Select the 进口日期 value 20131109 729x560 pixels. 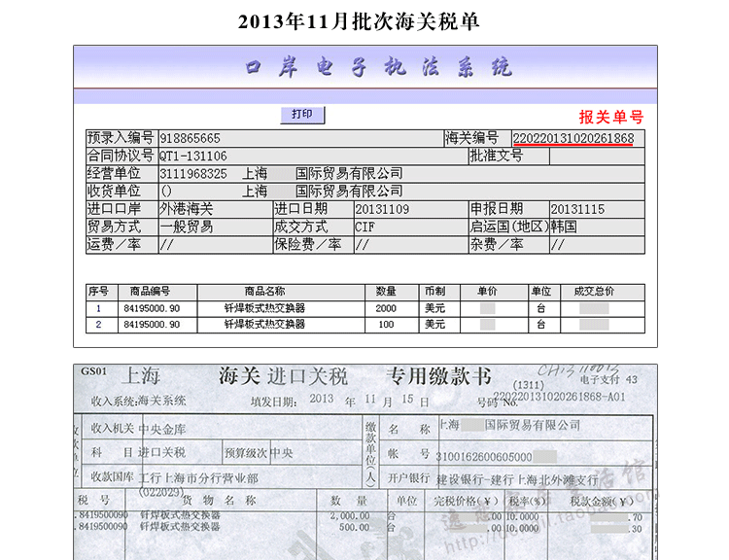382,209
